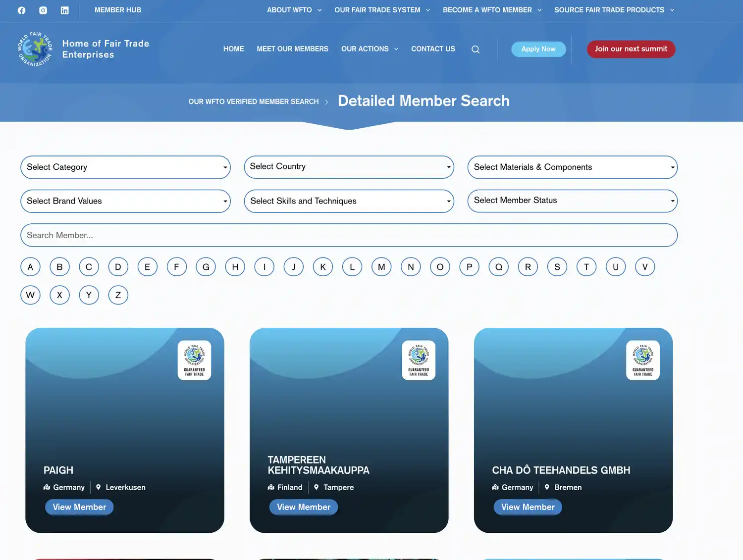Filter members by letter Z

pyautogui.click(x=118, y=295)
